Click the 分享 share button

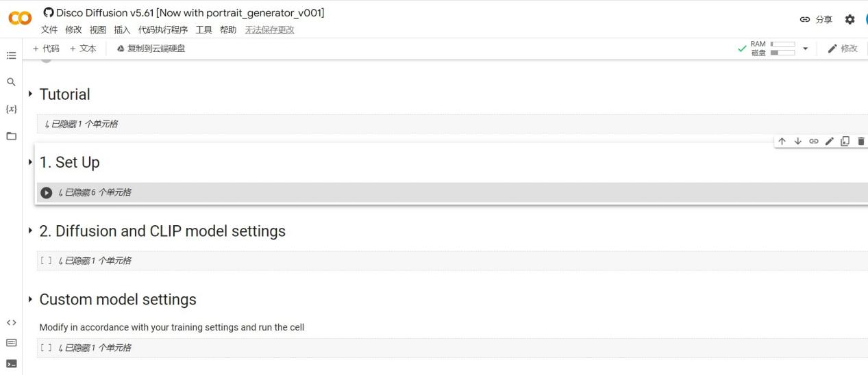tap(817, 20)
